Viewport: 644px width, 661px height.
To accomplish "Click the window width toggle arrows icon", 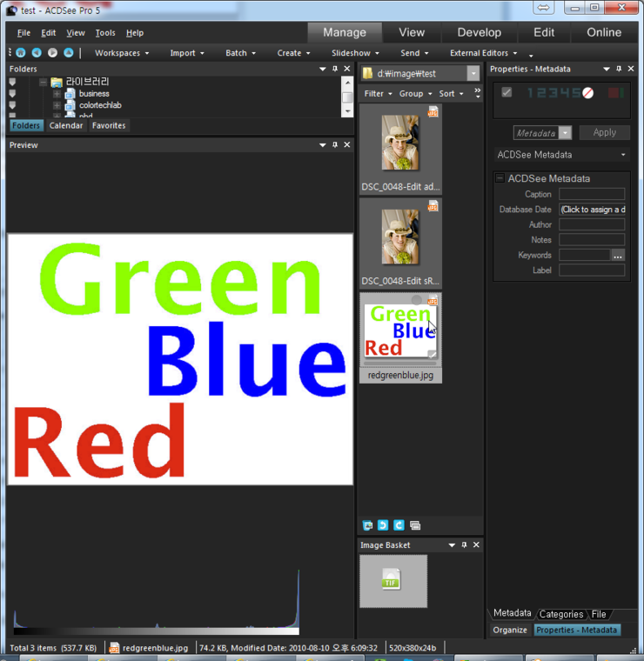I will click(x=543, y=8).
